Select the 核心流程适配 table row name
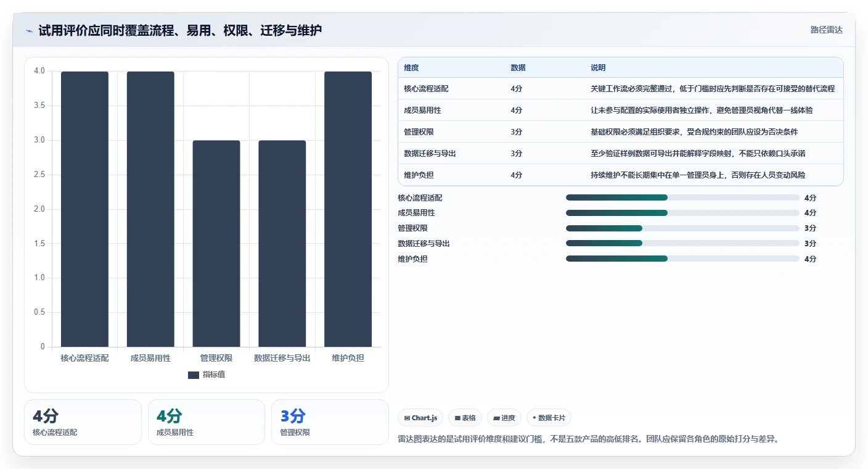Screen dimensions: 868x469 (426, 89)
